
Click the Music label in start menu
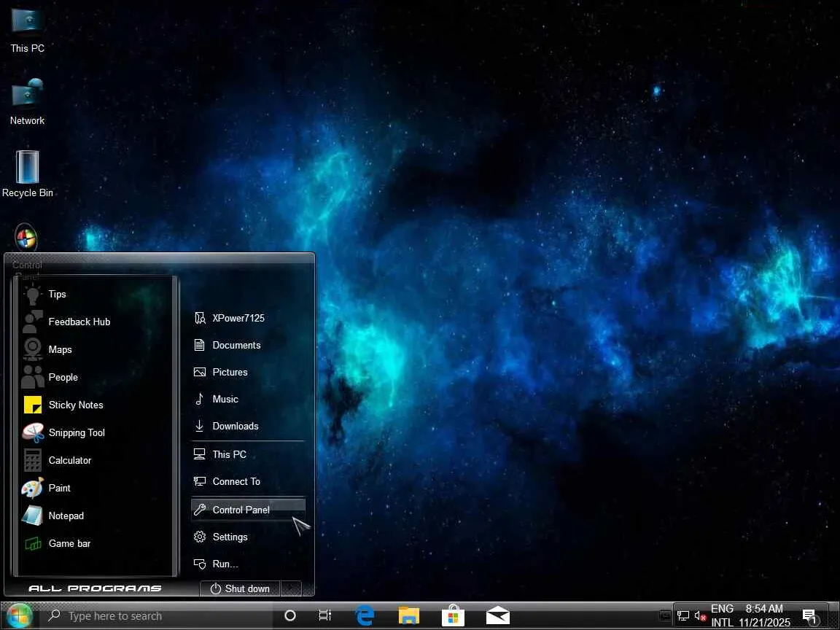tap(225, 399)
